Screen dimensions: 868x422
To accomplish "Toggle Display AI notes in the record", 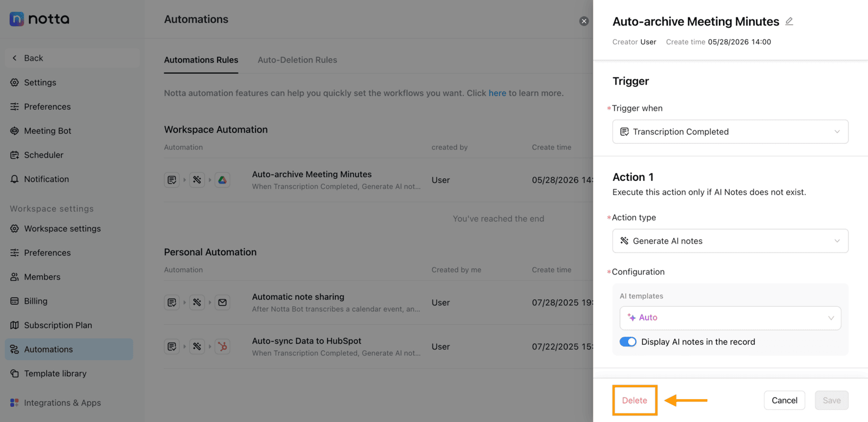I will click(x=628, y=342).
